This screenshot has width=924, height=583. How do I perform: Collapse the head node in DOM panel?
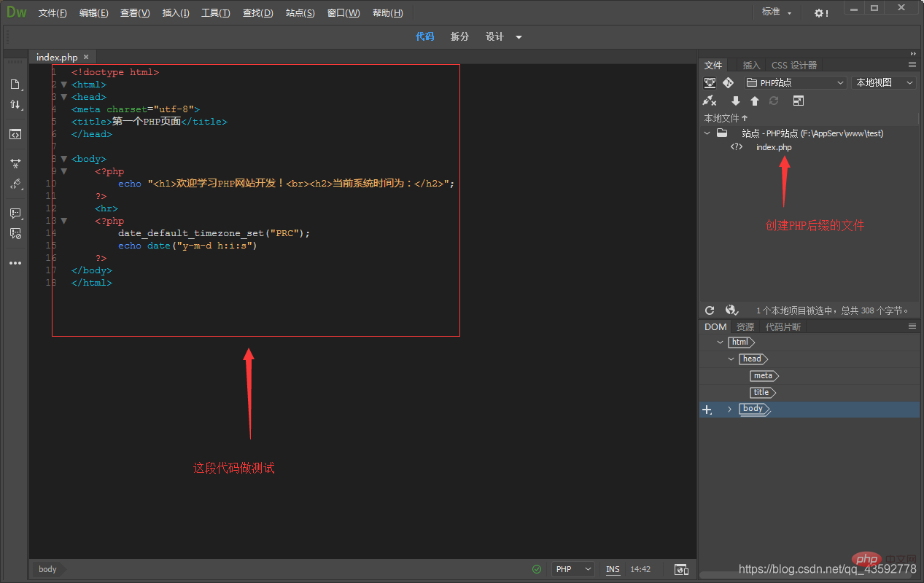click(731, 359)
